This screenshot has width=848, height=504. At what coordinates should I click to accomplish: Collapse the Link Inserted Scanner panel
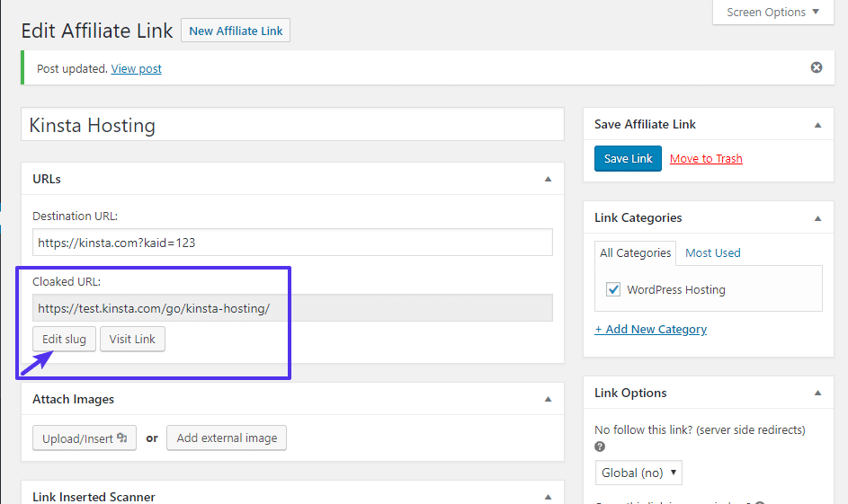coord(548,496)
